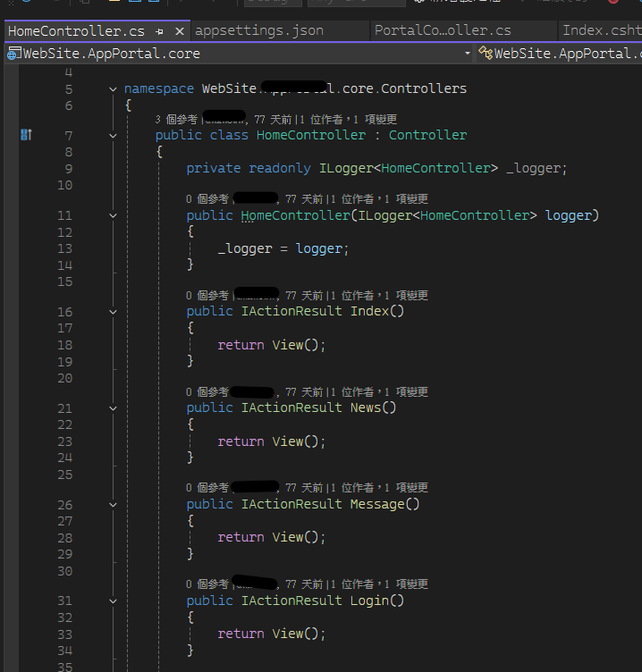The width and height of the screenshot is (642, 672).
Task: Click '77 天前' CodeLens above the class declaration
Action: [x=273, y=119]
